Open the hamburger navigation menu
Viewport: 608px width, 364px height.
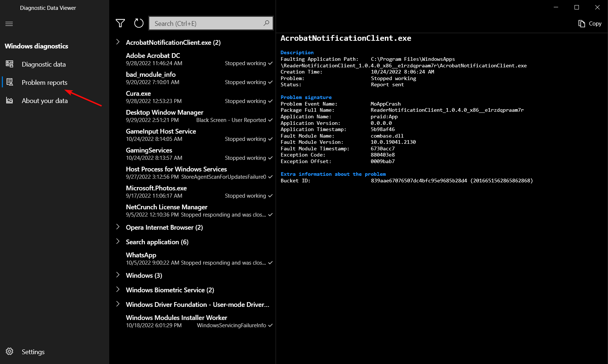9,24
